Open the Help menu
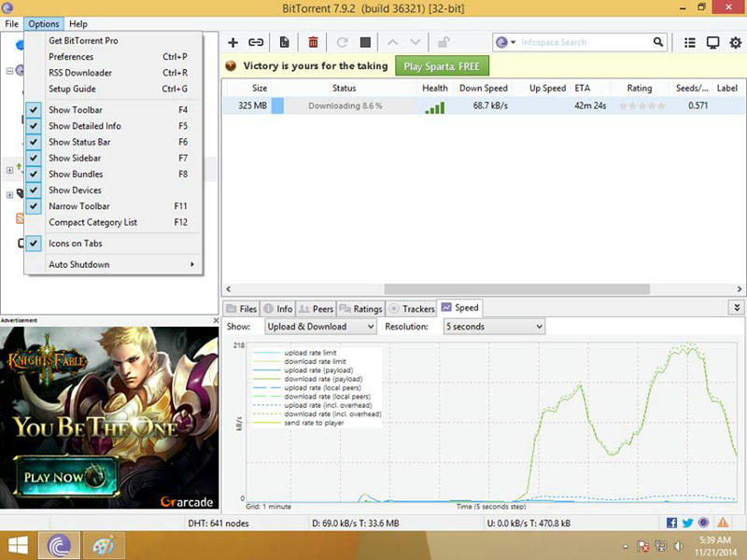The image size is (747, 560). point(78,24)
